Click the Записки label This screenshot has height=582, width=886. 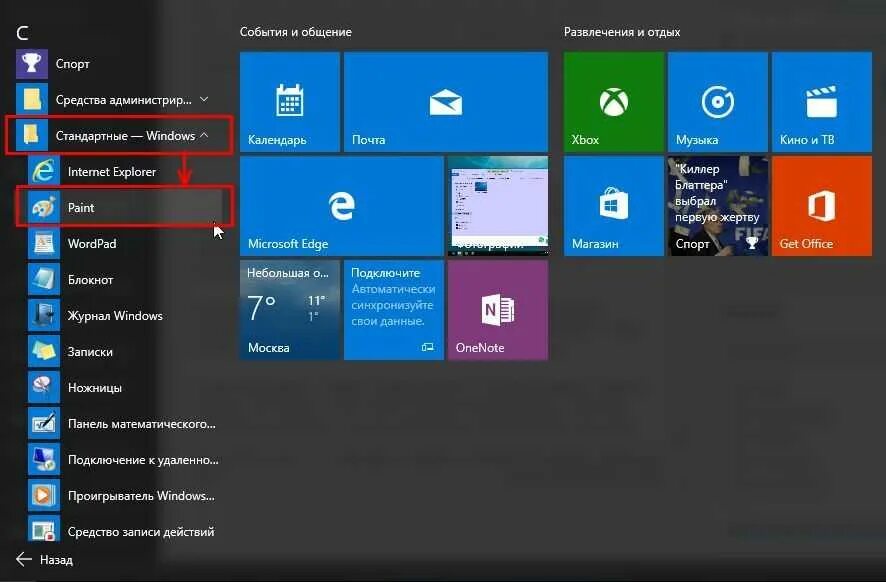coord(90,352)
